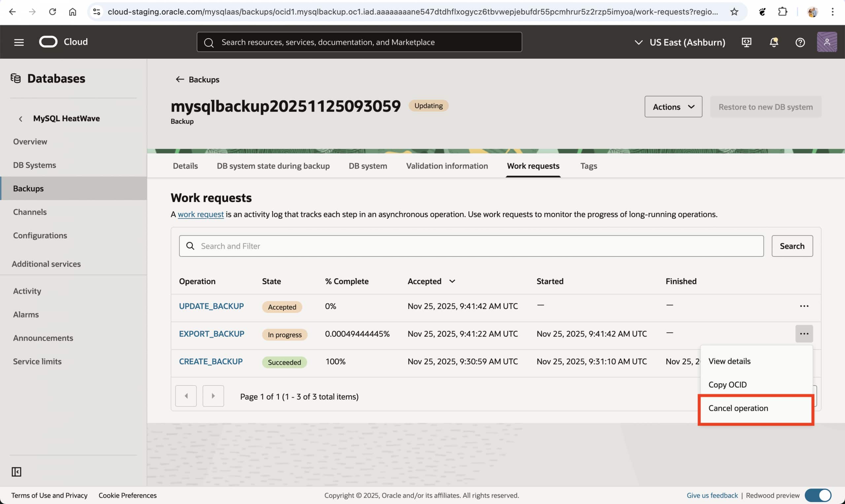845x504 pixels.
Task: Collapse the sidebar with bottom panel icon
Action: 16,472
